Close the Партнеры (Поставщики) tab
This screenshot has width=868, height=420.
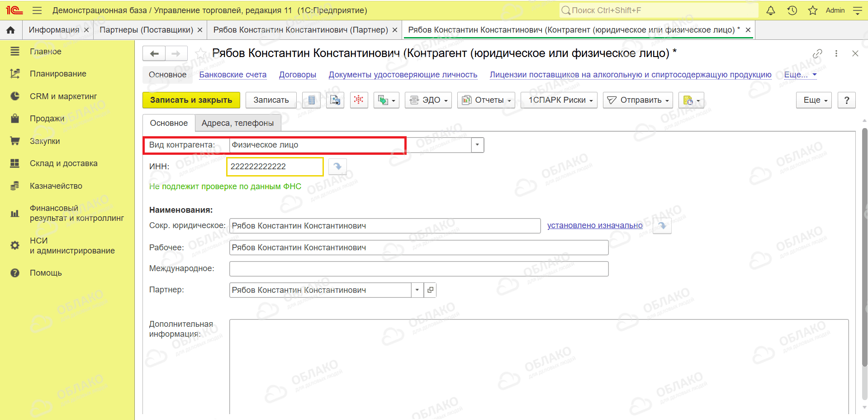point(200,30)
